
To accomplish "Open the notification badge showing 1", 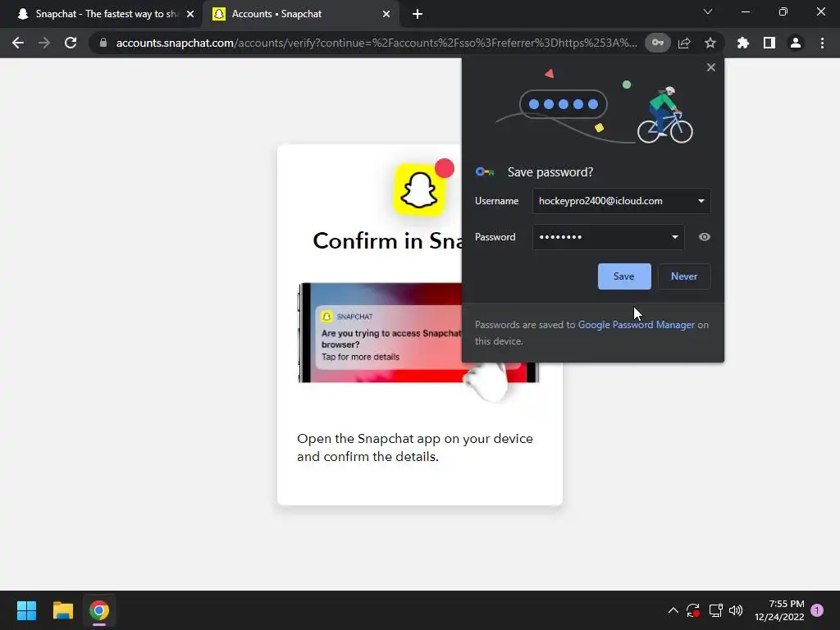I will coord(817,610).
